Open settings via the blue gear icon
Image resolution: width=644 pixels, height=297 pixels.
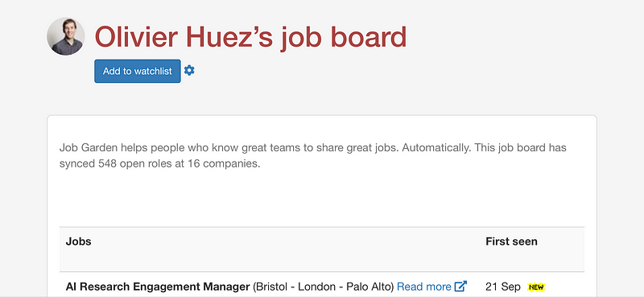(x=189, y=71)
